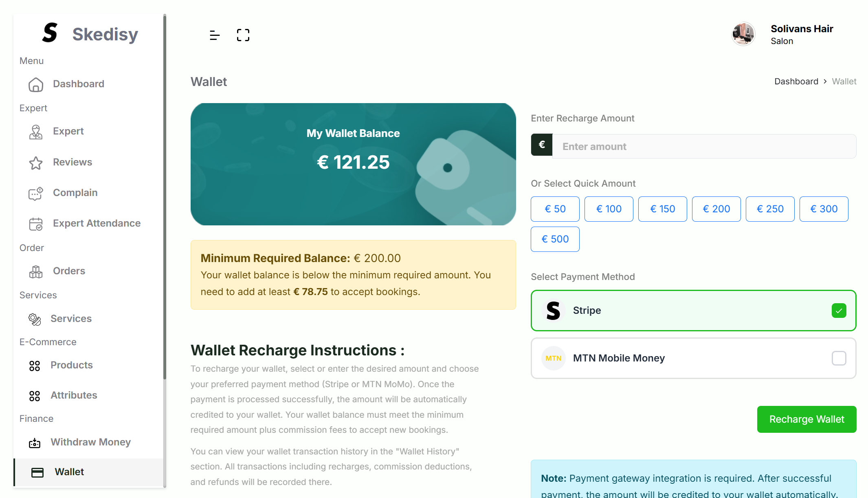Select Orders in the sidebar menu
Viewport: 868px width, 498px height.
click(68, 271)
